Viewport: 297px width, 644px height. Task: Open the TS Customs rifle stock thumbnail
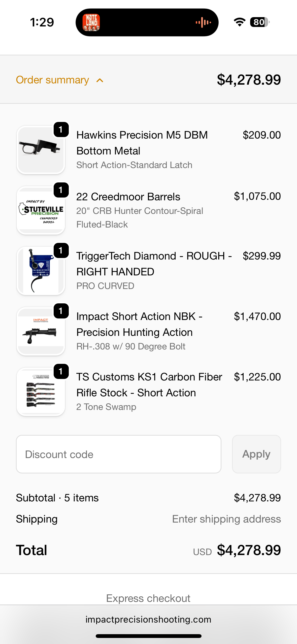41,392
